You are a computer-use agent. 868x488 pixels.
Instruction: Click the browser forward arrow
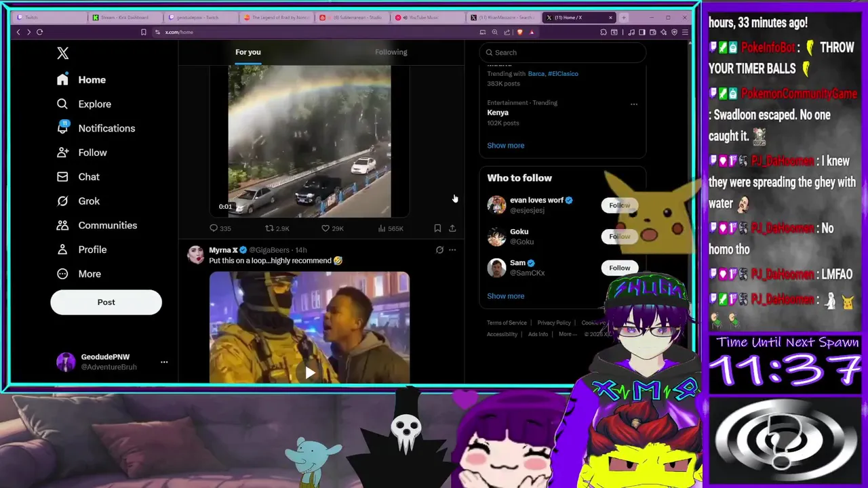coord(28,32)
